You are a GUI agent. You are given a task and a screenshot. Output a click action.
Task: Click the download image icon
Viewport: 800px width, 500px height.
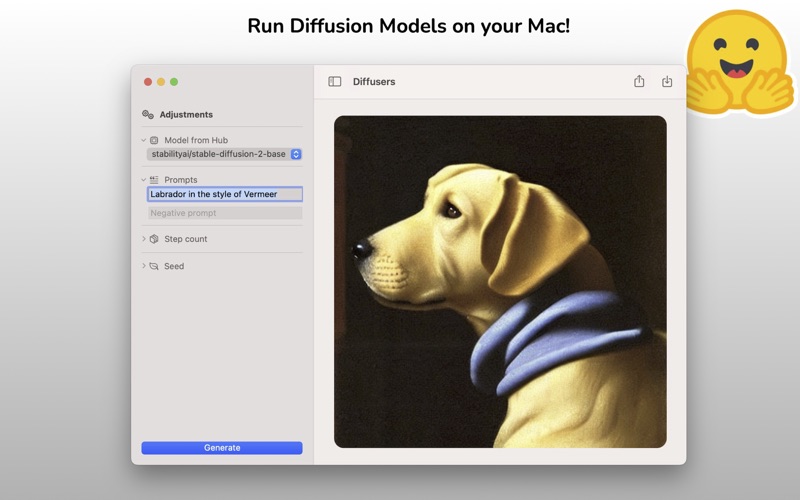[x=667, y=82]
